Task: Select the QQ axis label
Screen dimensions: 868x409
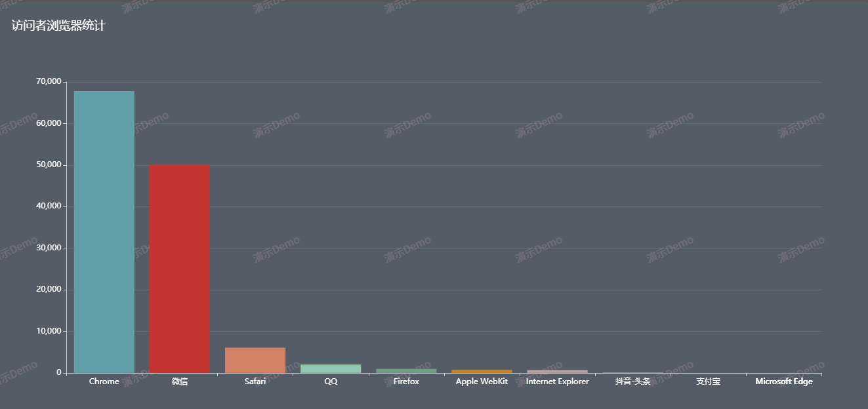Action: coord(331,381)
